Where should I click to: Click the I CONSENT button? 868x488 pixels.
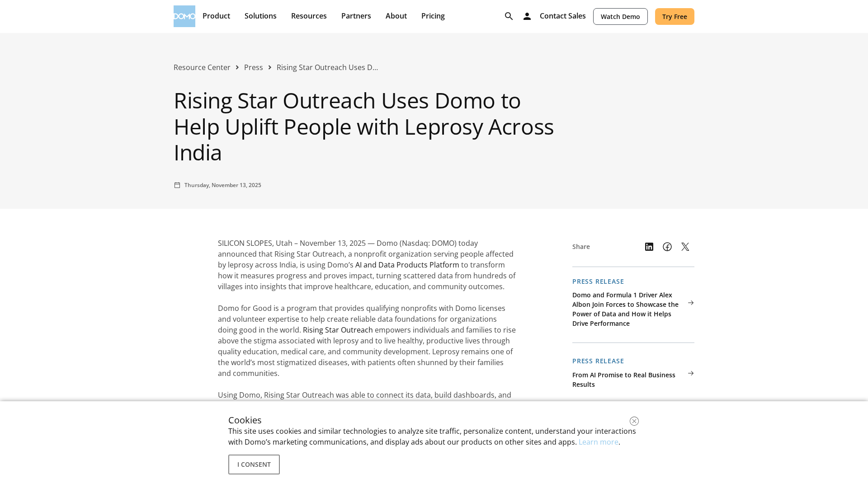tap(254, 465)
